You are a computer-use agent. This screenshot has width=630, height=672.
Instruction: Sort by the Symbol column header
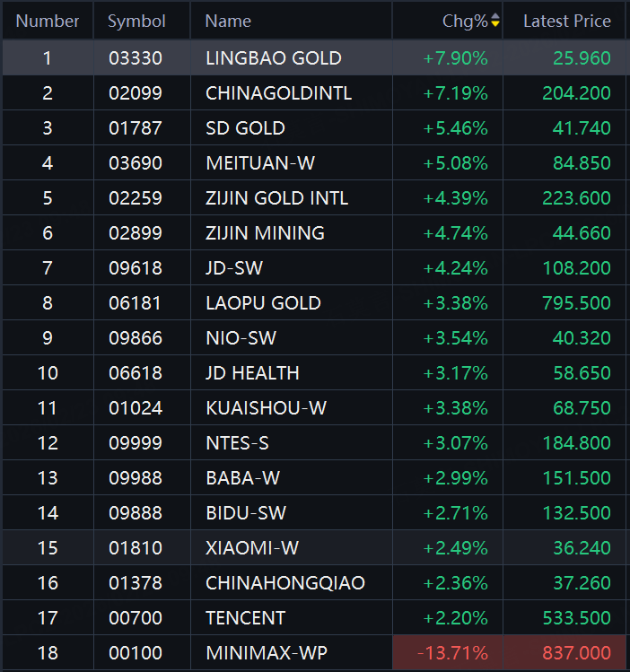tap(136, 21)
